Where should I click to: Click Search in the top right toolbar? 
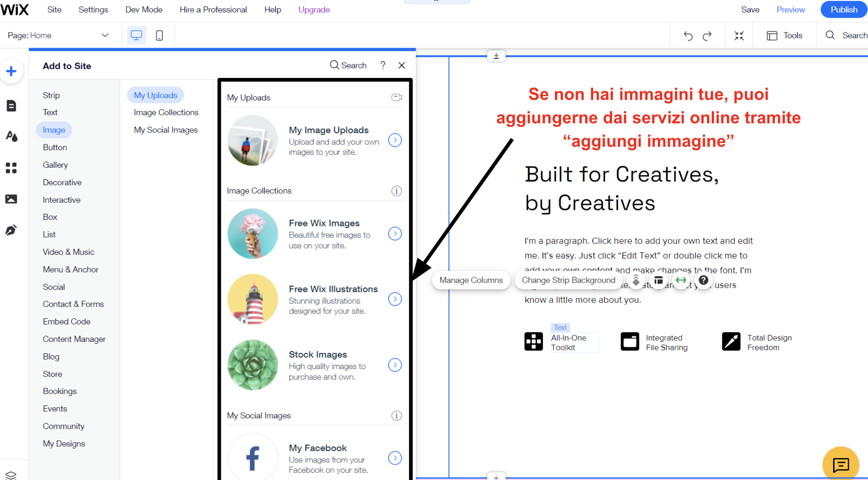coord(846,35)
